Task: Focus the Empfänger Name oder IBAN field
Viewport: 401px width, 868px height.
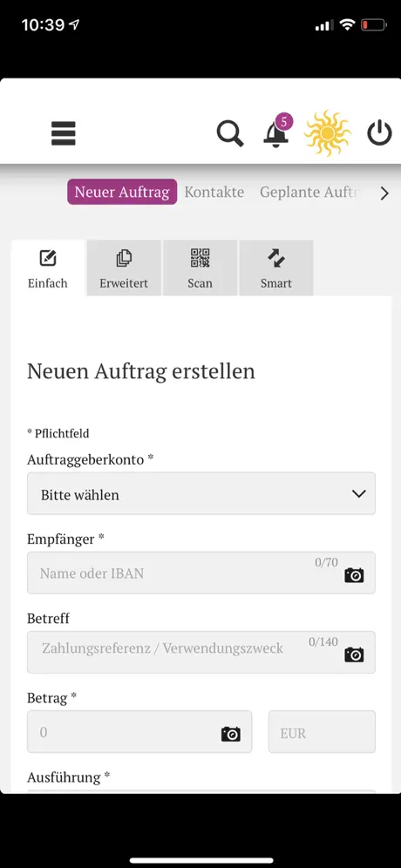Action: tap(201, 573)
